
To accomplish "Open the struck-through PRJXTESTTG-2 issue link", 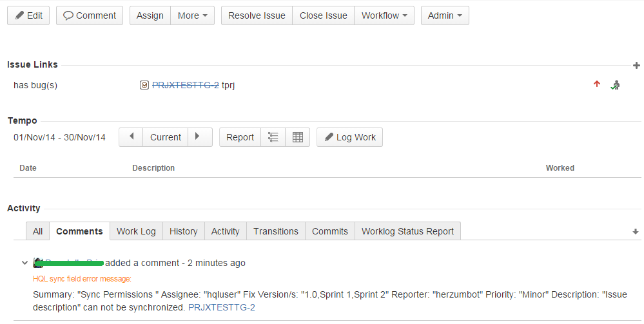I will (185, 85).
